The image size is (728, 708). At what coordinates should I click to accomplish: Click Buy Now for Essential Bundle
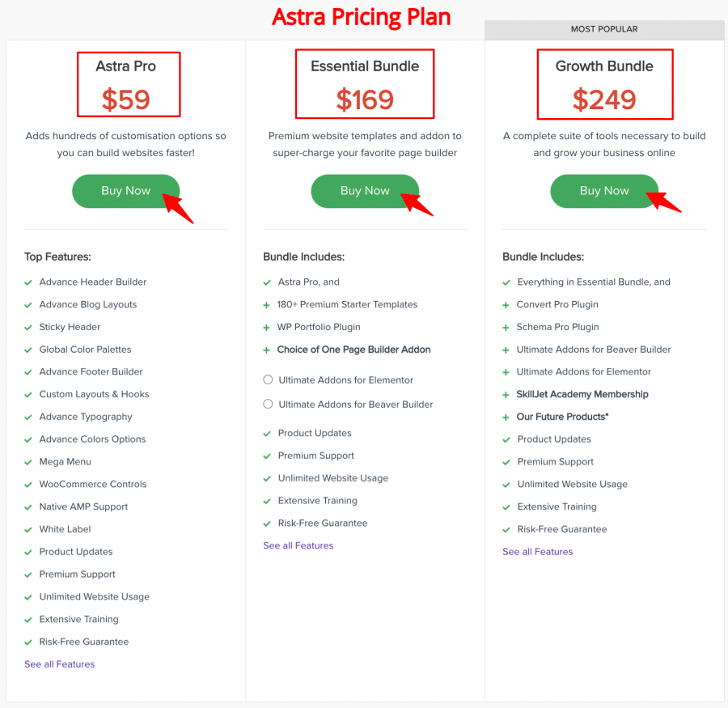[x=365, y=191]
